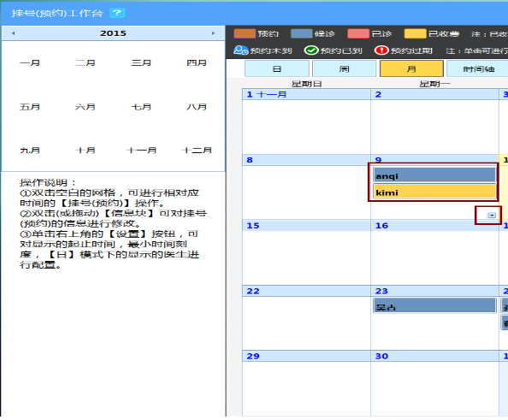Click the 预约未到 person icon
Image resolution: width=508 pixels, height=420 pixels.
tap(240, 50)
